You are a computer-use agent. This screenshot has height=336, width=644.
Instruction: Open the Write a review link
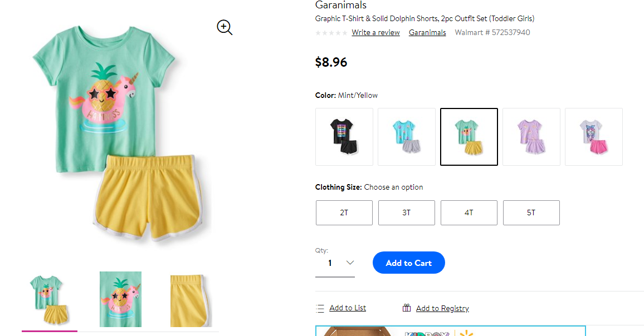coord(376,32)
